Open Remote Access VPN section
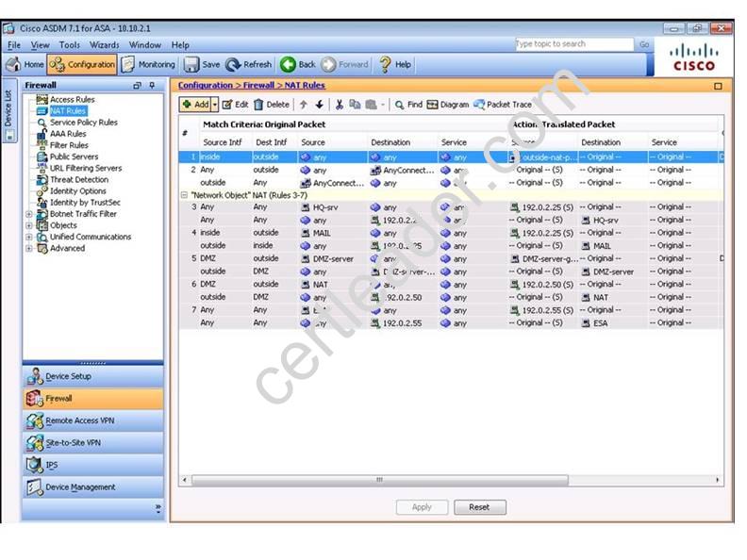Screen dimensions: 747x560 click(x=92, y=421)
